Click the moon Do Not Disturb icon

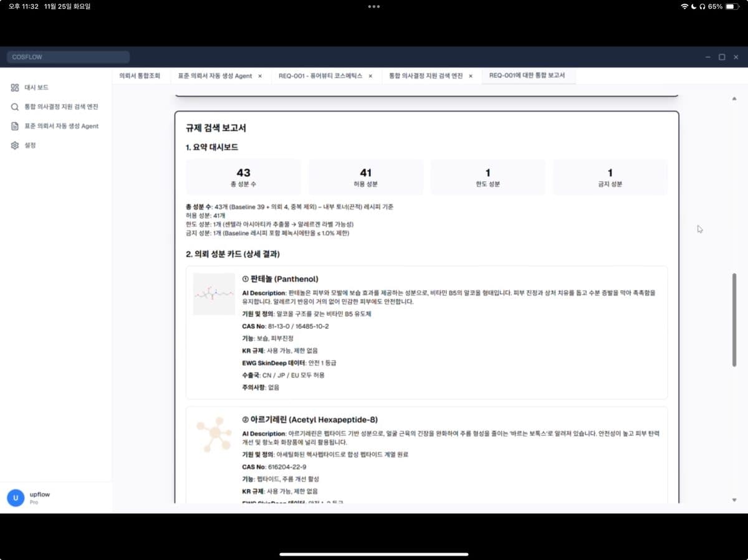694,6
